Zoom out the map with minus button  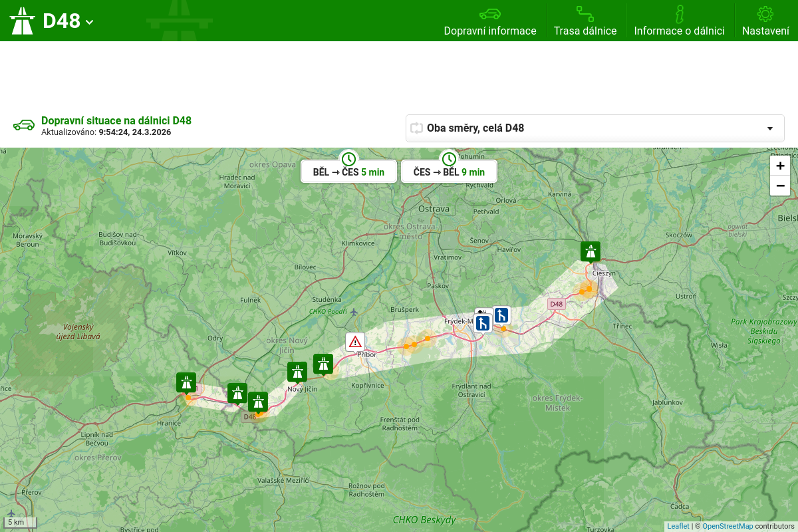pyautogui.click(x=780, y=186)
